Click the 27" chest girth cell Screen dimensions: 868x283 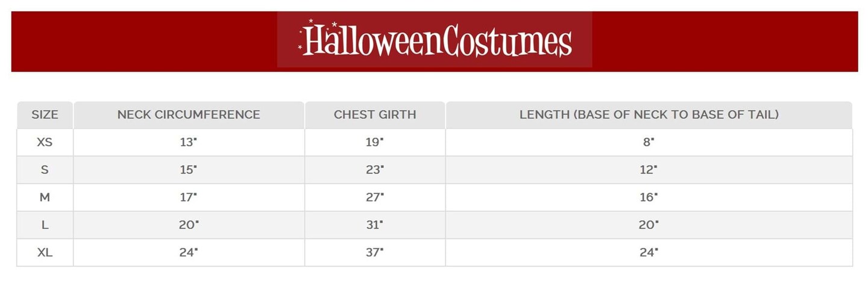(x=374, y=197)
